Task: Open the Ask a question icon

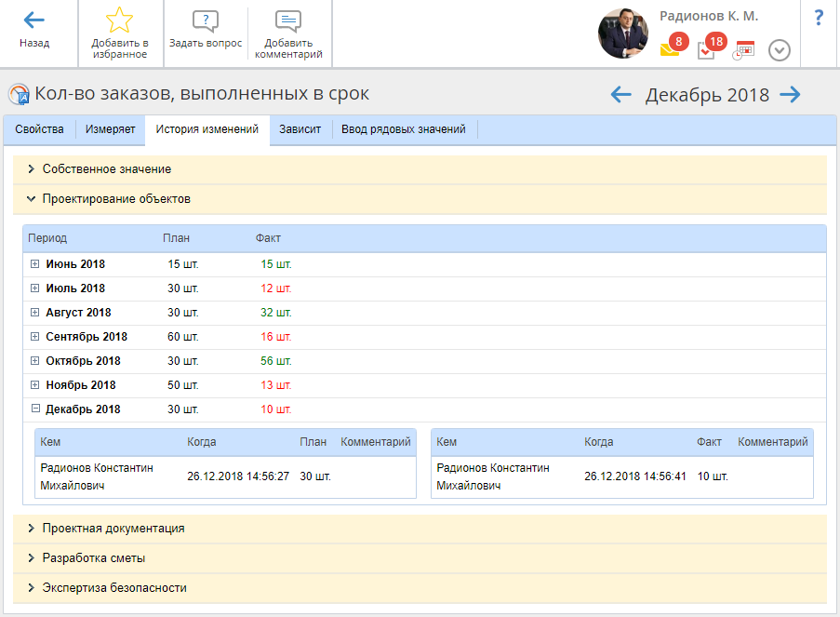Action: coord(205,22)
